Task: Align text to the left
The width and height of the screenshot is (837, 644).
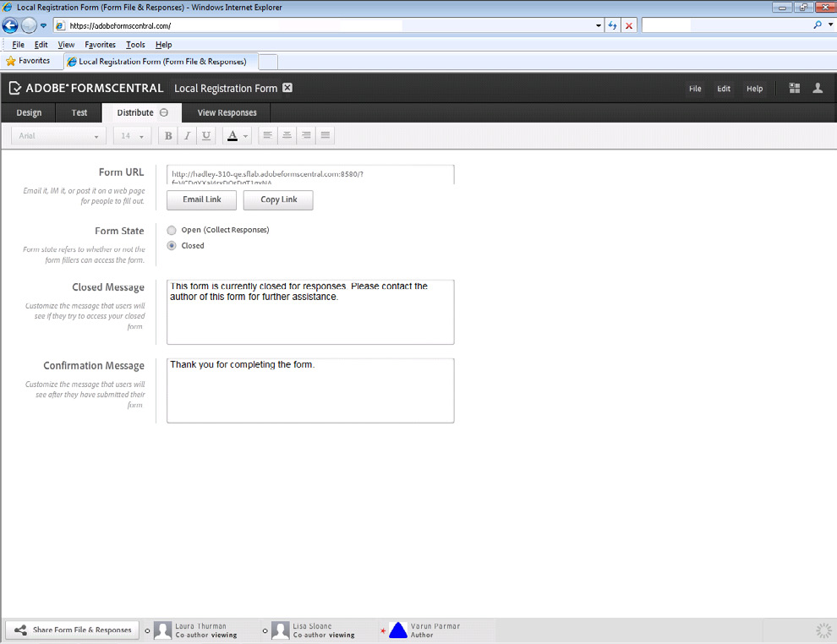Action: 268,136
